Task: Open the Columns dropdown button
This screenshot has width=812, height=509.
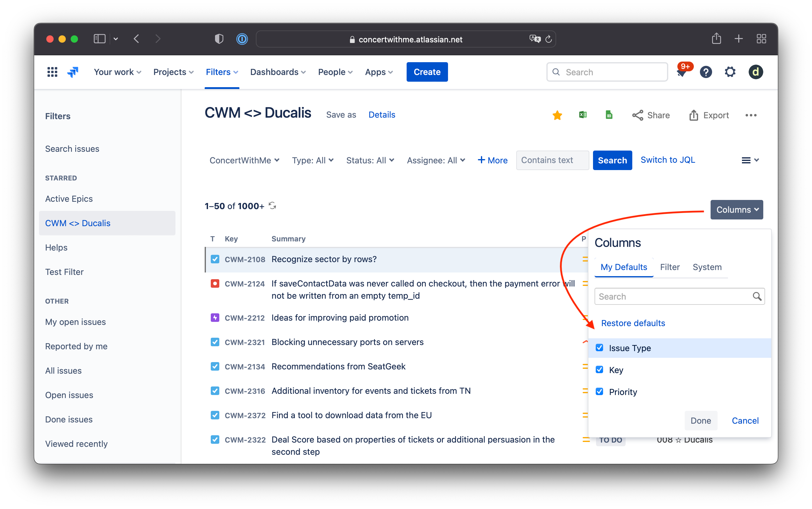Action: coord(736,209)
